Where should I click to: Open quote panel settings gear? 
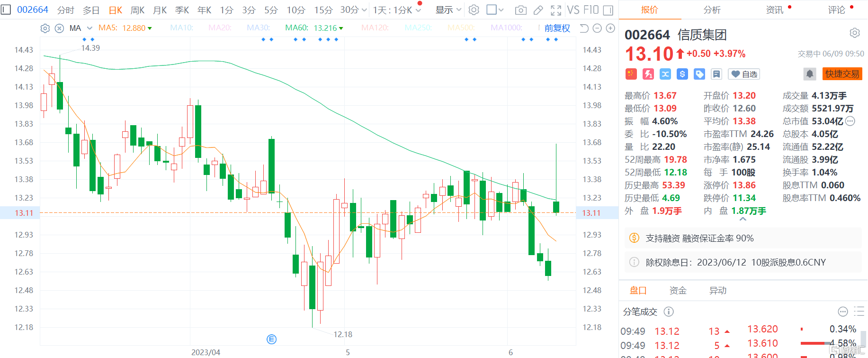coord(855,33)
